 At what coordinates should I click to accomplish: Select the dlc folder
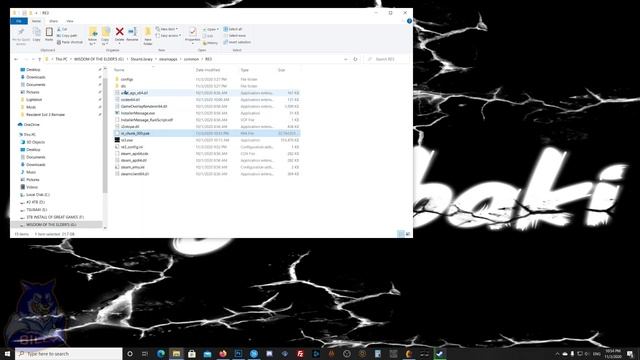[x=123, y=86]
